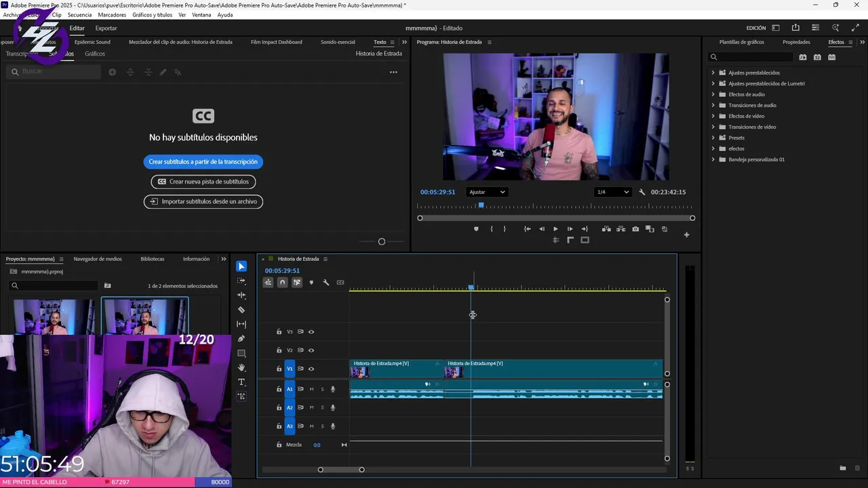Click the Effects panel search field
The width and height of the screenshot is (868, 488).
(750, 58)
